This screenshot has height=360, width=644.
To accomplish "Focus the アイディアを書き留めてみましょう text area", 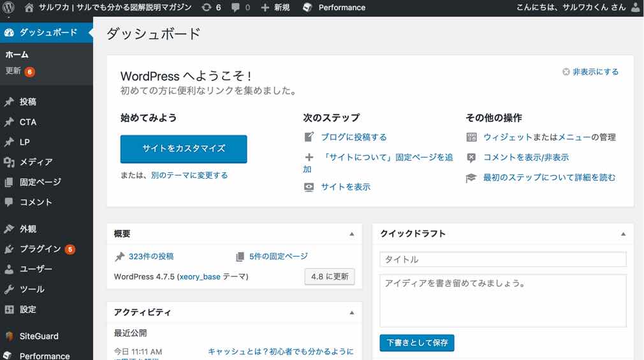I will 502,301.
